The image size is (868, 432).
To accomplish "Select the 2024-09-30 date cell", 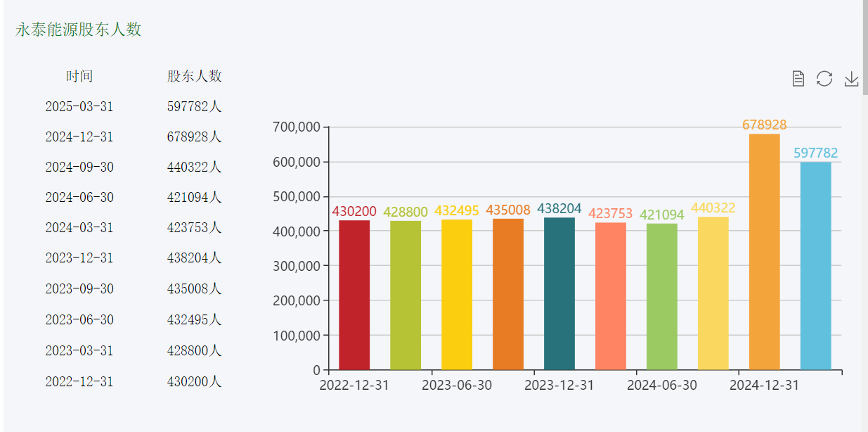I will (x=79, y=167).
